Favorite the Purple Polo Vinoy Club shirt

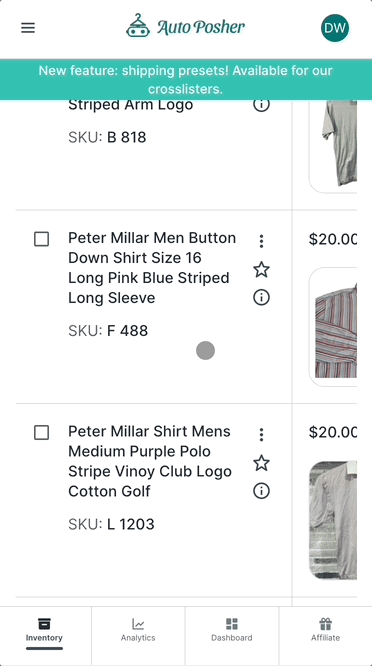261,463
